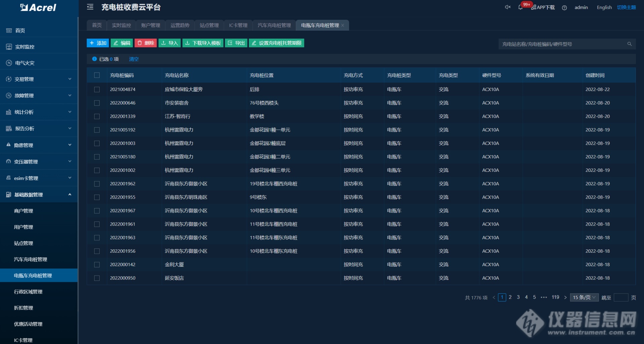Check the row 2022000142 checkbox

[x=97, y=265]
